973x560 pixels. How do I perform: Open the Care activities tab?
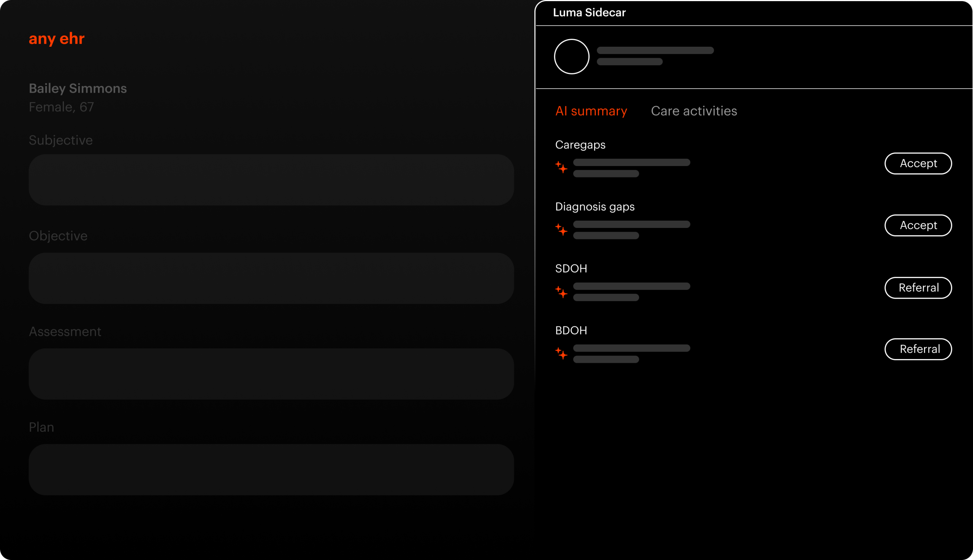694,111
